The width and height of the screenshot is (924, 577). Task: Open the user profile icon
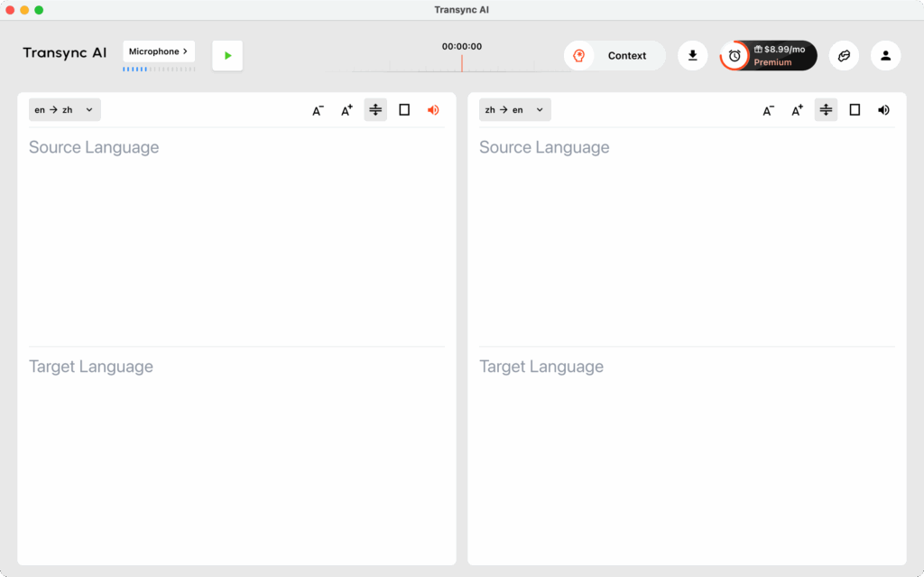(x=885, y=56)
